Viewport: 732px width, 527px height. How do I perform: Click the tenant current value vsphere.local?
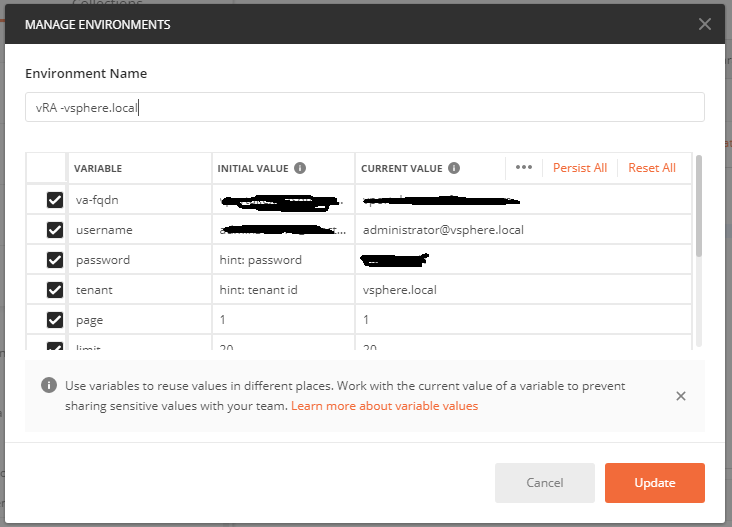400,290
